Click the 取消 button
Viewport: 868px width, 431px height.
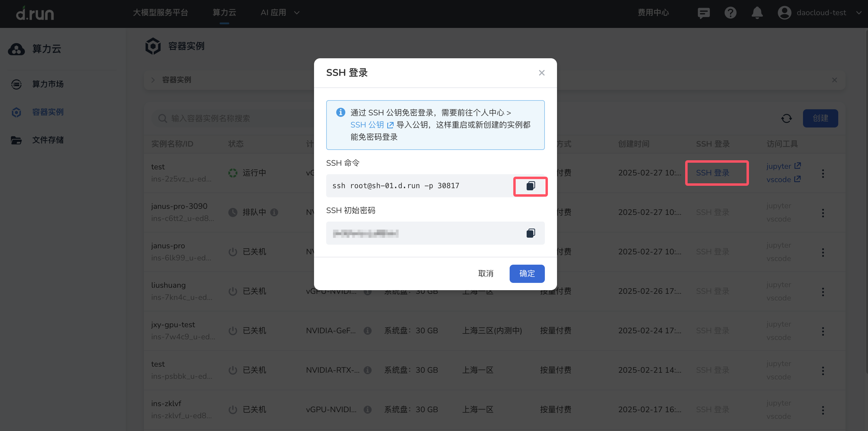[486, 273]
